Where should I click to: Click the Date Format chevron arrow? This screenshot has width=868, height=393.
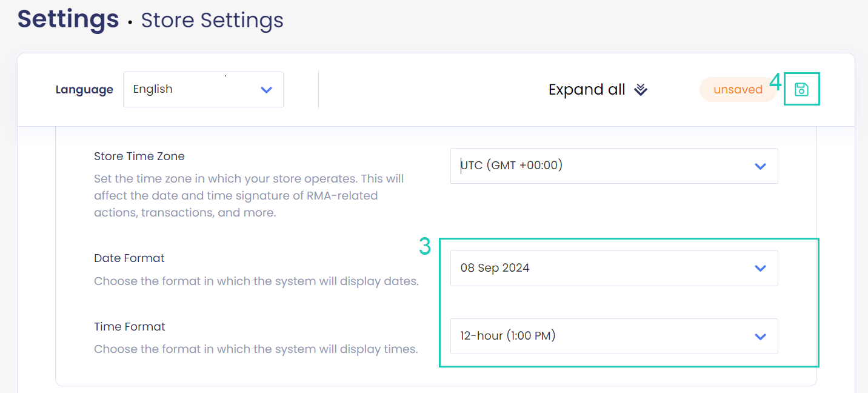[x=760, y=268]
